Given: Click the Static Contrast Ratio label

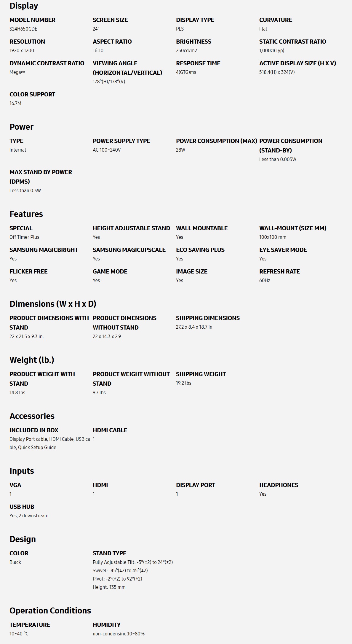Looking at the screenshot, I should [x=292, y=42].
